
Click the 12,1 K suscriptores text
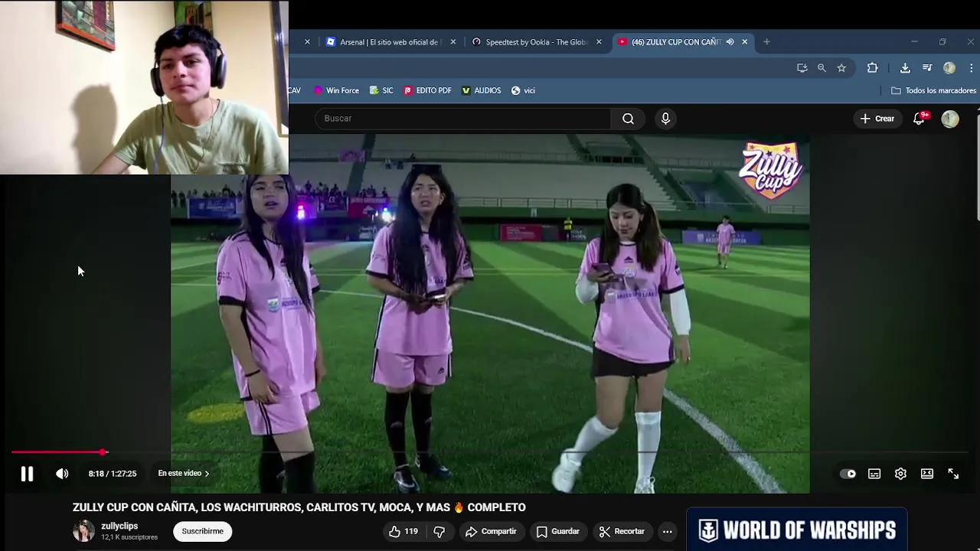[129, 537]
